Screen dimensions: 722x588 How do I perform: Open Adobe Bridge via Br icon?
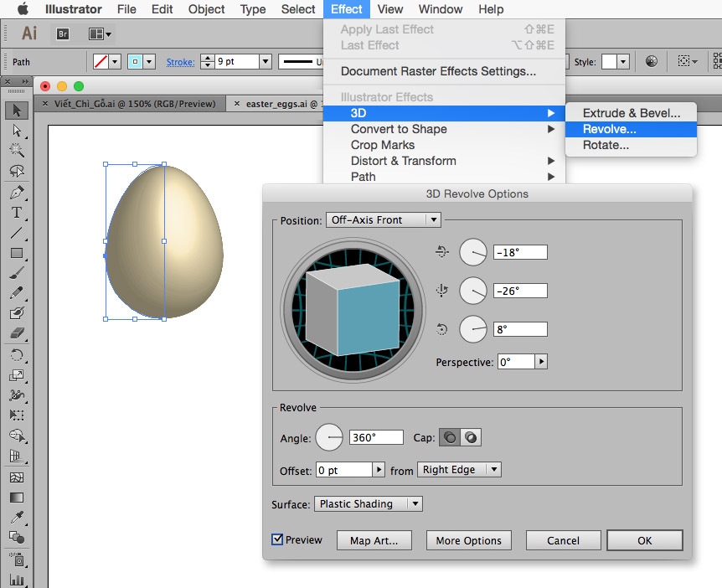coord(63,34)
